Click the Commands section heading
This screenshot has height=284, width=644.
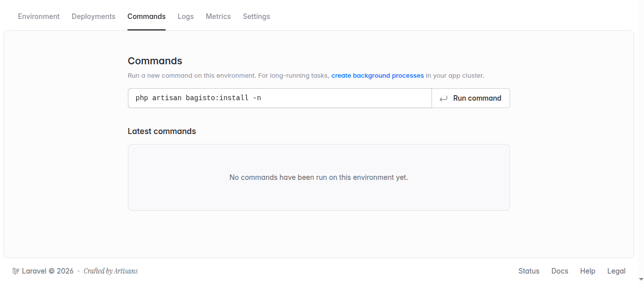pyautogui.click(x=155, y=61)
